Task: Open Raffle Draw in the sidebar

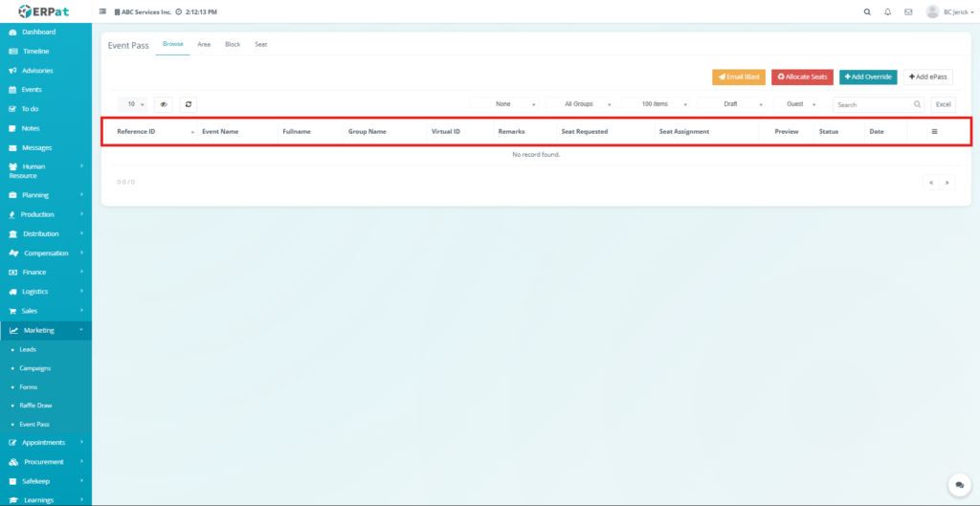Action: click(36, 406)
